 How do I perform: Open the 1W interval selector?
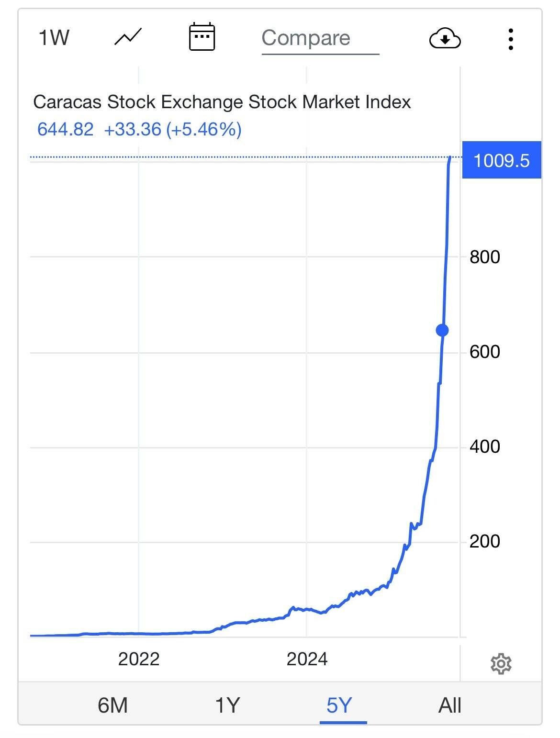coord(54,38)
